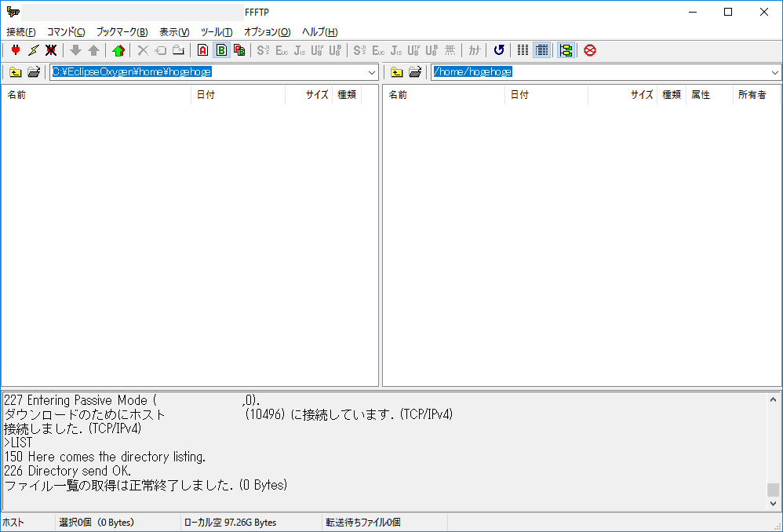The width and height of the screenshot is (783, 532).
Task: Select Auto transfer mode icon
Action: pyautogui.click(x=239, y=50)
